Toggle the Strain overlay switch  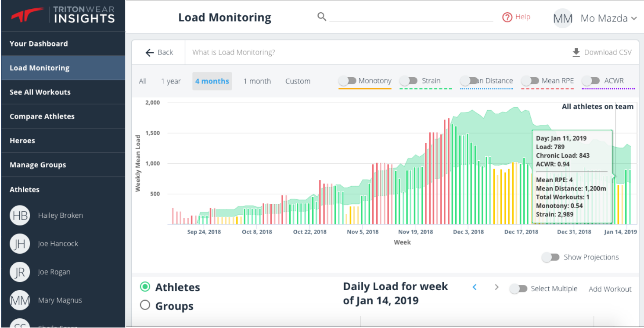tap(408, 81)
